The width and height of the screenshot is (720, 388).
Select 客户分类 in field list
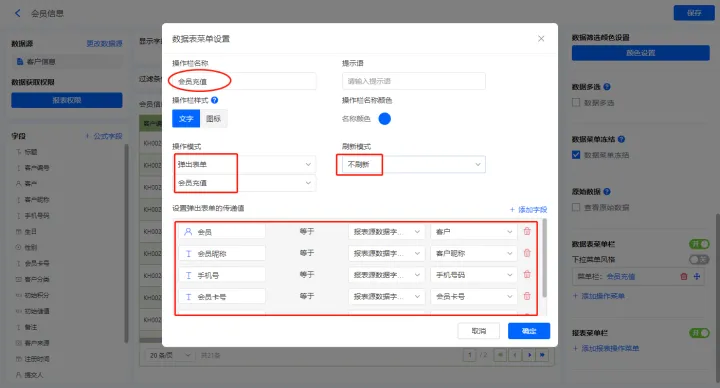(37, 279)
